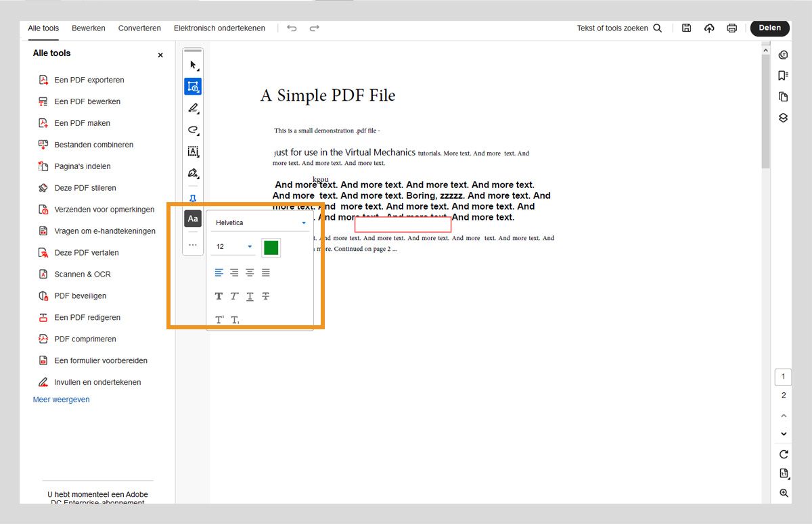Open the layers panel icon
Image resolution: width=812 pixels, height=524 pixels.
[x=784, y=118]
